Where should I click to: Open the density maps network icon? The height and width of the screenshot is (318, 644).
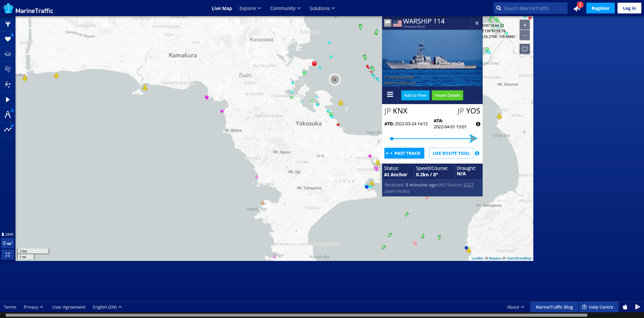pos(8,84)
